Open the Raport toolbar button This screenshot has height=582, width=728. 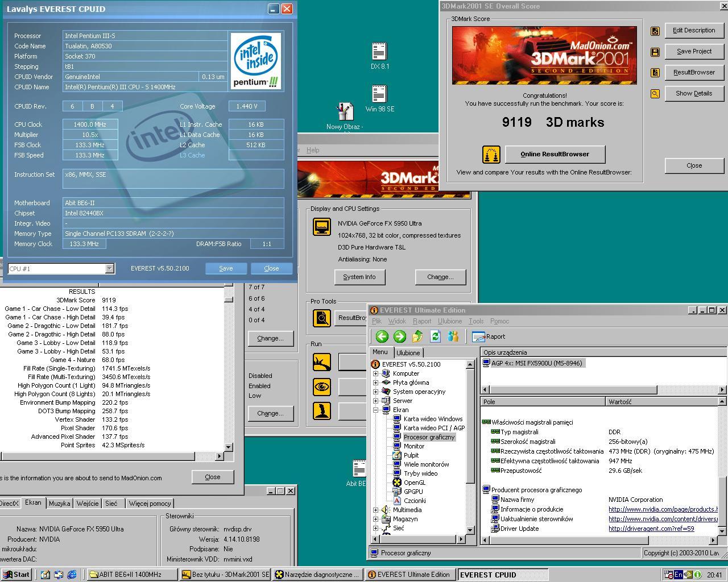pyautogui.click(x=489, y=336)
